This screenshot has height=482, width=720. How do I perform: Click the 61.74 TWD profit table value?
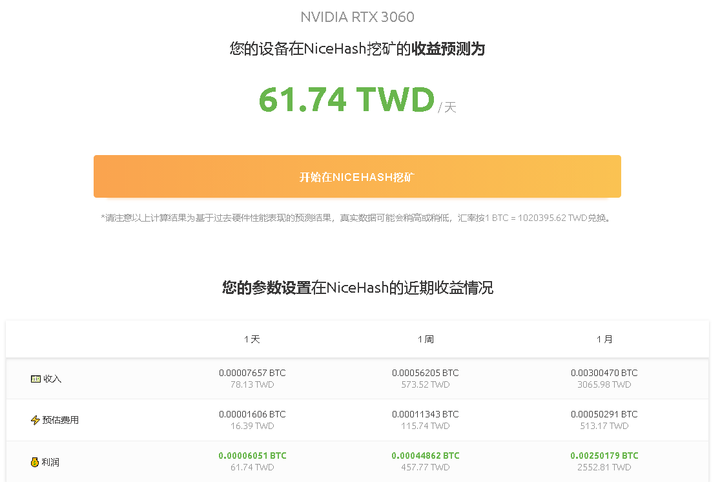point(252,467)
